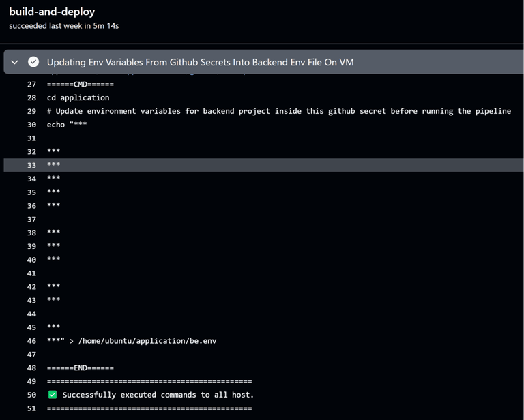Click the highlighted masked secret on line 33
This screenshot has width=524, height=420.
click(53, 164)
